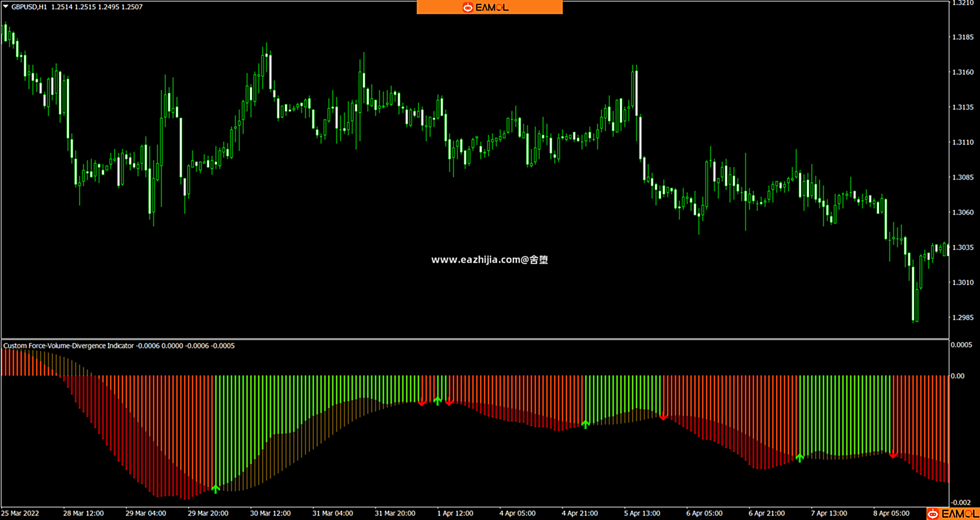Click the EAMOL logo in bottom-right corner
The width and height of the screenshot is (980, 520).
[953, 514]
